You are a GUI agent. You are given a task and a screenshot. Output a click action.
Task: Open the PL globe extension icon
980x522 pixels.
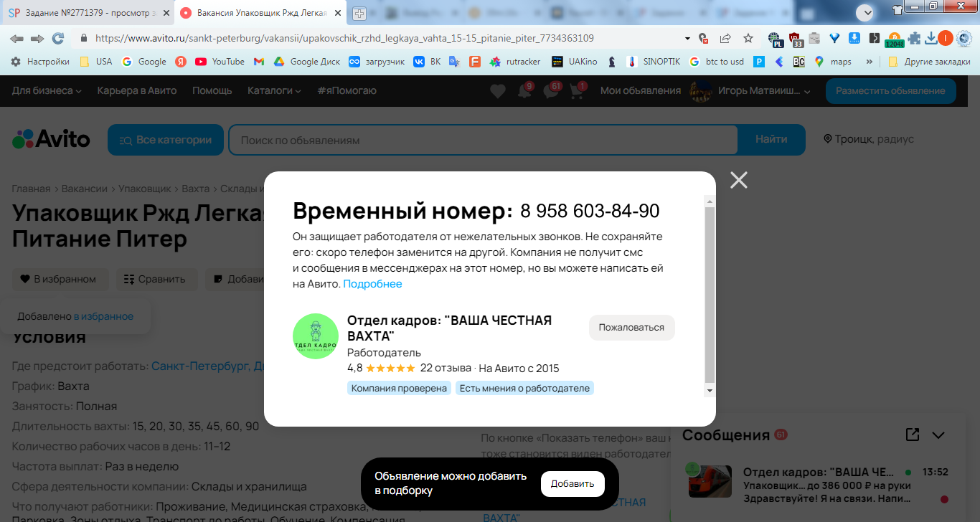pos(775,39)
